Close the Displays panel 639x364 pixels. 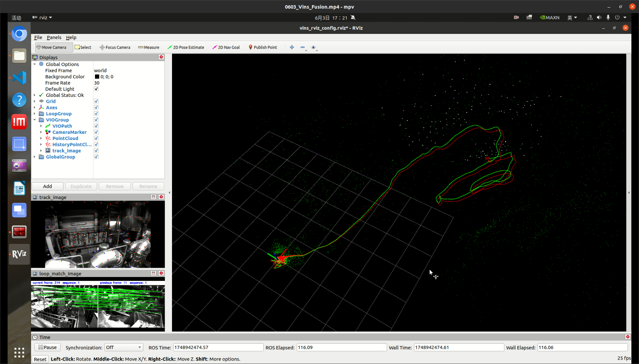[161, 57]
